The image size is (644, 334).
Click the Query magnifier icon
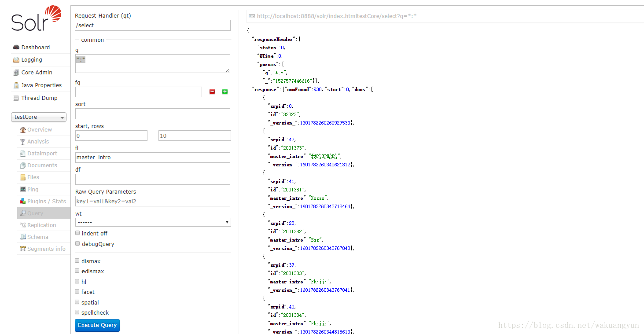click(x=23, y=213)
